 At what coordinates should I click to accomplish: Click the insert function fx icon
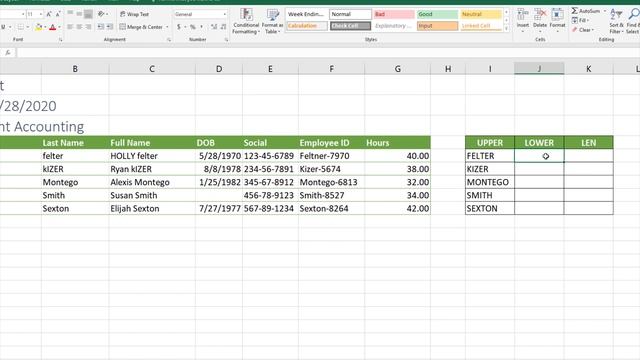[8, 53]
